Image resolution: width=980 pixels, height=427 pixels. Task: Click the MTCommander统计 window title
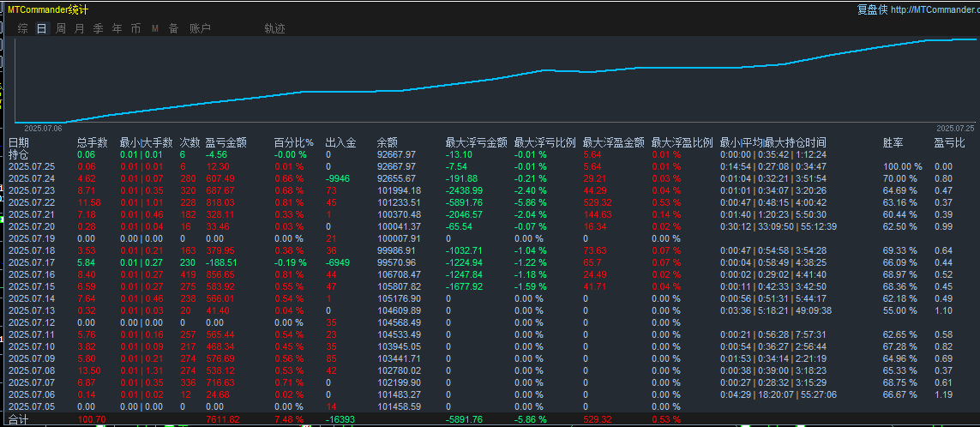(47, 10)
